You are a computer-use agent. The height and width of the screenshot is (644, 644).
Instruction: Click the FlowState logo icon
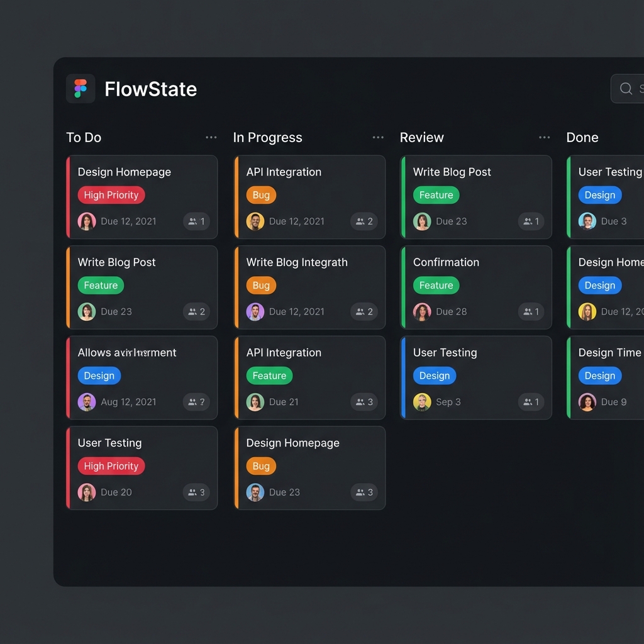tap(80, 89)
